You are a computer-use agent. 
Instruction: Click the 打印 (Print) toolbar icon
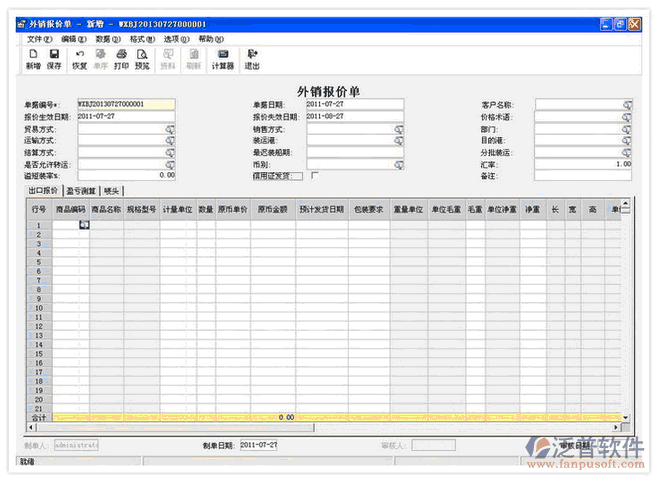click(121, 58)
